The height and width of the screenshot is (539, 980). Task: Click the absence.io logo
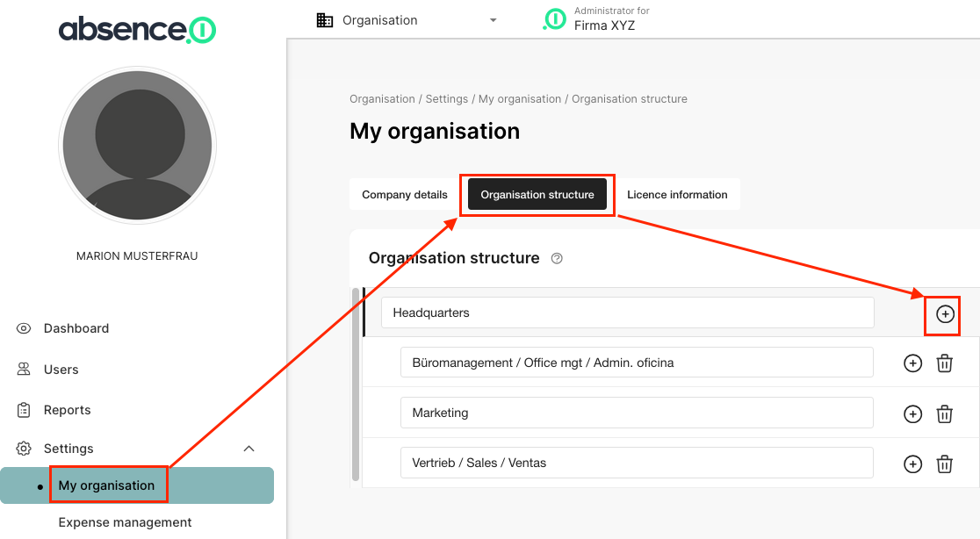(137, 30)
